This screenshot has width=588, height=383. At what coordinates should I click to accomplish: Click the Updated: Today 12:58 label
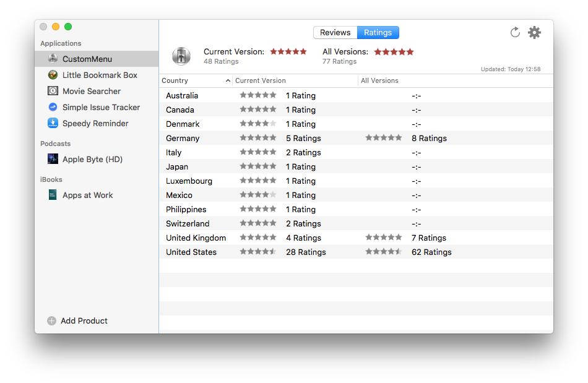tap(511, 69)
